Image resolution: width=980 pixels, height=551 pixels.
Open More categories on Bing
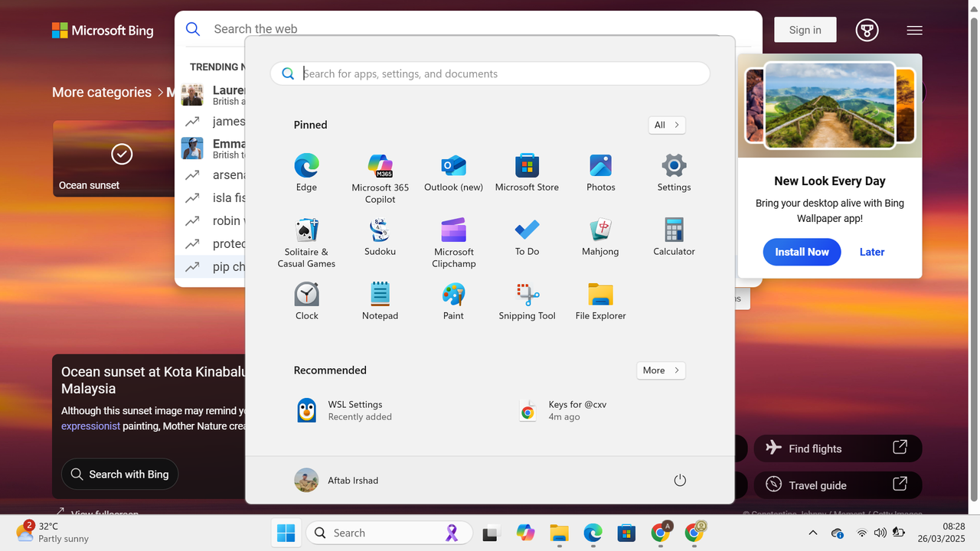click(x=102, y=93)
